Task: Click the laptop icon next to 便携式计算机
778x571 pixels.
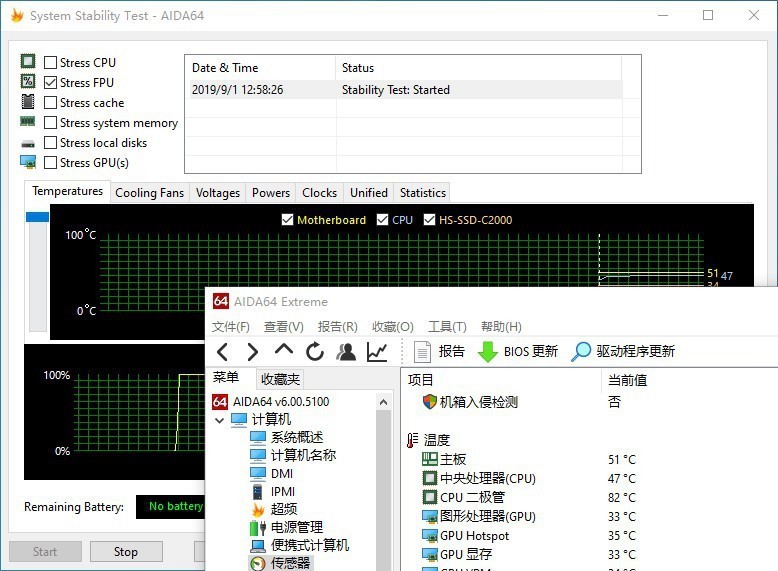Action: tap(258, 546)
